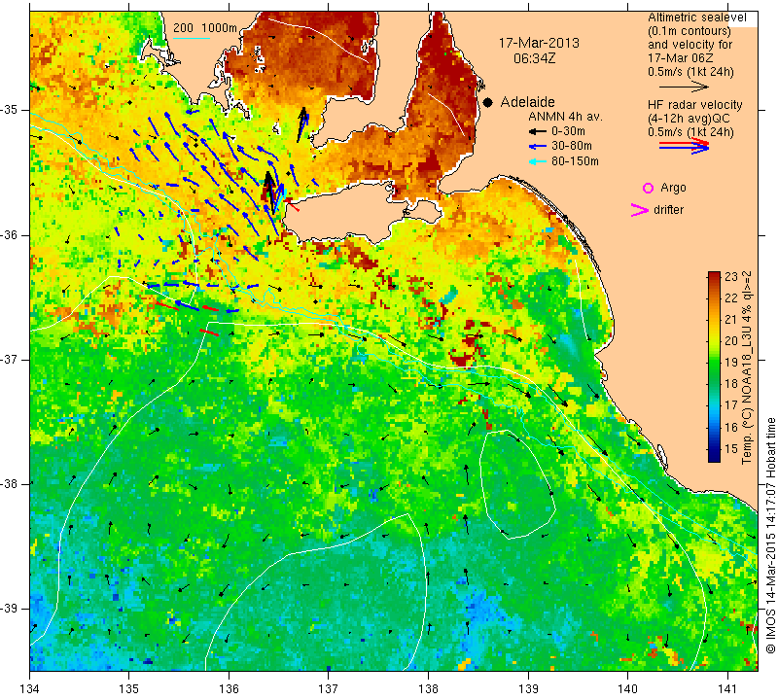Click the black altimetric velocity scale arrow
Image resolution: width=778 pixels, height=700 pixels.
tap(684, 87)
